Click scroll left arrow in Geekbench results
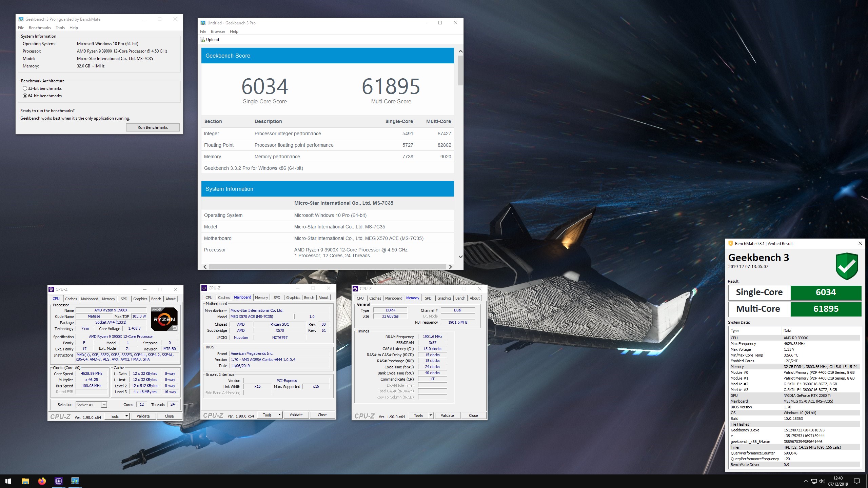The image size is (868, 488). pyautogui.click(x=205, y=267)
